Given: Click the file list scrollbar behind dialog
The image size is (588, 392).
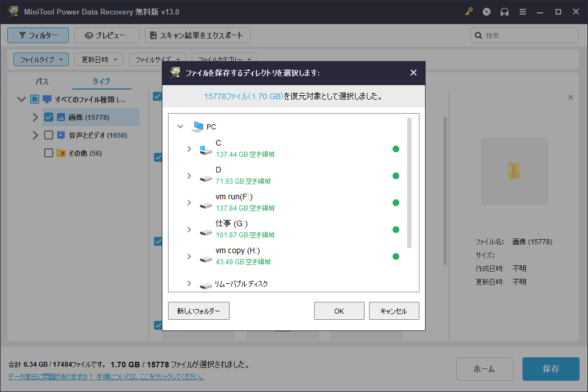Looking at the screenshot, I should pyautogui.click(x=445, y=192).
